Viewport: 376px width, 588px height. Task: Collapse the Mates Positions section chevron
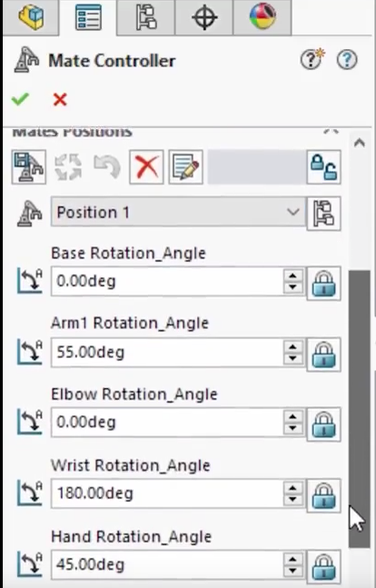tap(331, 132)
